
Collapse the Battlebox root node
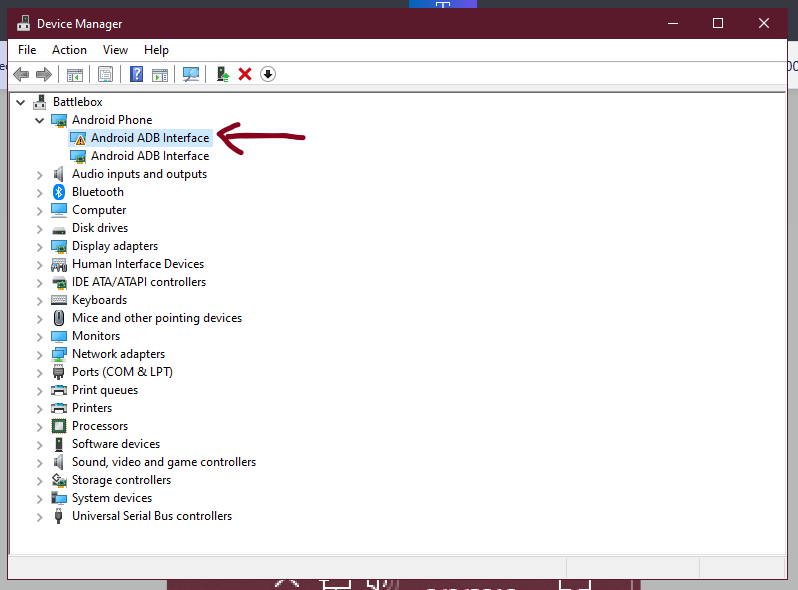coord(20,102)
